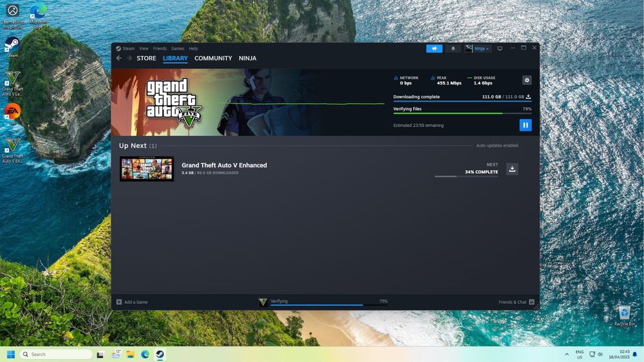The height and width of the screenshot is (362, 644).
Task: Click the ENG US language indicator
Action: 580,354
